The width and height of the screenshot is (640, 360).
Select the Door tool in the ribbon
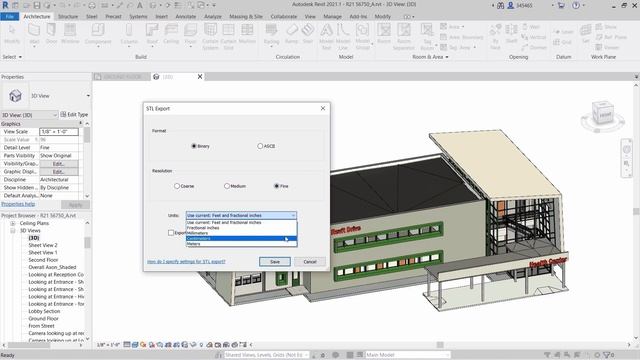point(51,33)
